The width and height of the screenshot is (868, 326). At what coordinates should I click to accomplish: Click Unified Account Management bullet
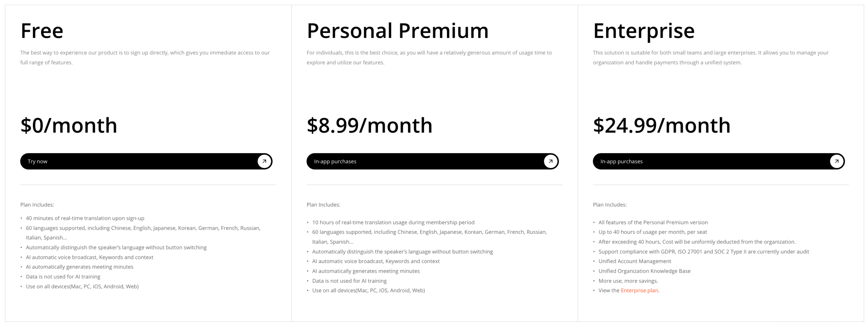(634, 261)
